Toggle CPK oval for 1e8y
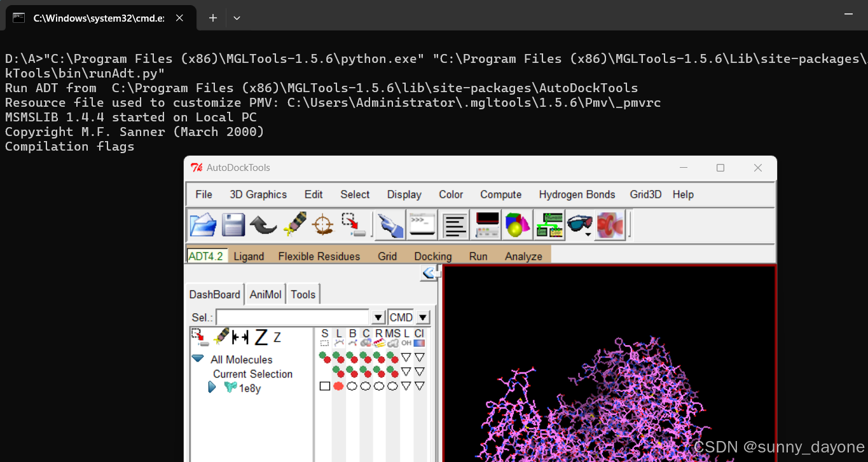The image size is (868, 462). pos(366,386)
